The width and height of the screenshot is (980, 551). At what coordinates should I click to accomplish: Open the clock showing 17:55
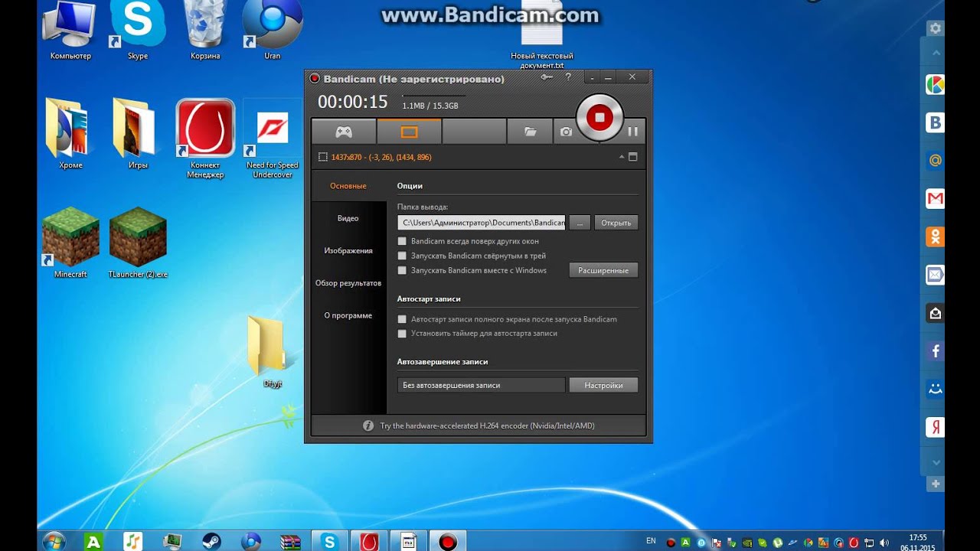pos(917,542)
